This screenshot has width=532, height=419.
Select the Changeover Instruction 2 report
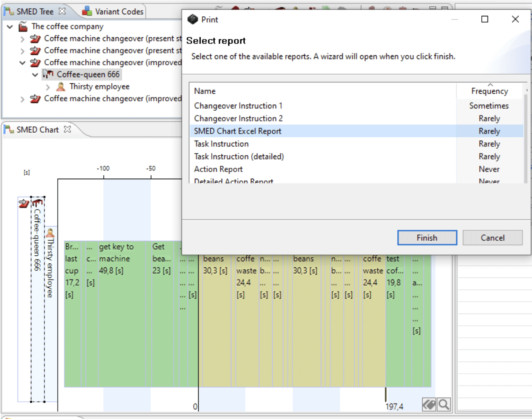356,118
